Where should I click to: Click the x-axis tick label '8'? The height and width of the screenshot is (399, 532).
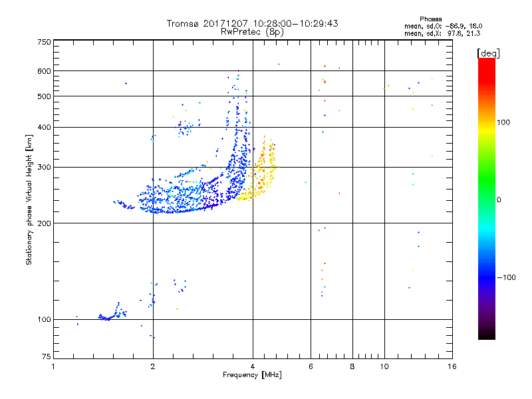352,366
